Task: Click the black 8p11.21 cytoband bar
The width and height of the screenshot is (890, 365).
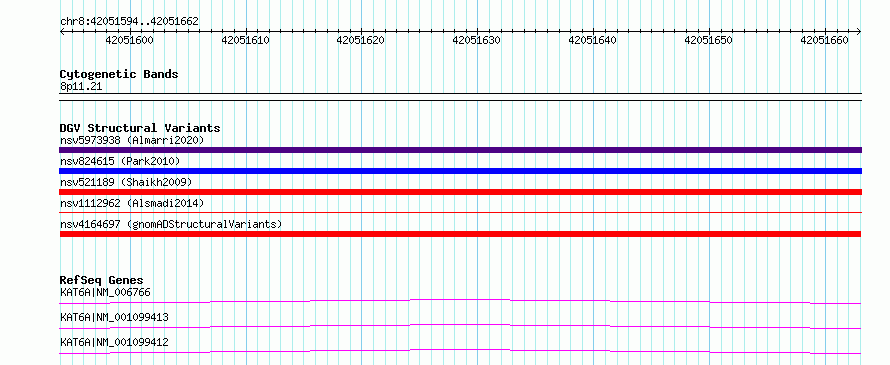Action: click(460, 97)
